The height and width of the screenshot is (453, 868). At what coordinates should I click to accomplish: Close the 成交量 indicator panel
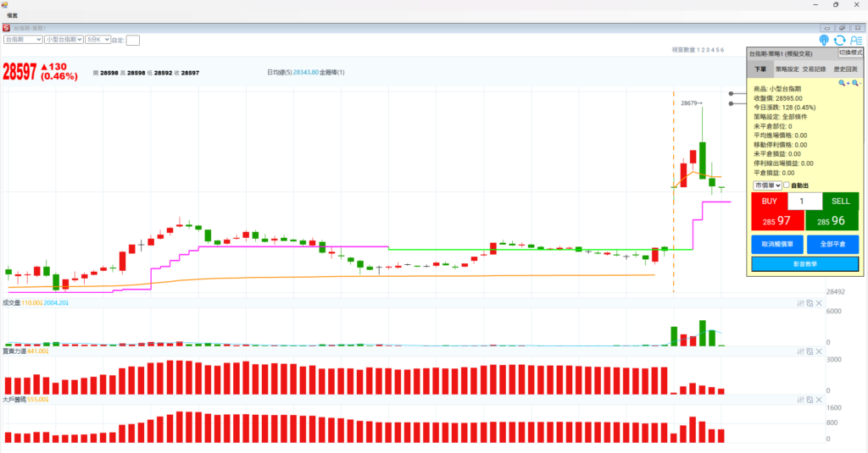pos(819,302)
